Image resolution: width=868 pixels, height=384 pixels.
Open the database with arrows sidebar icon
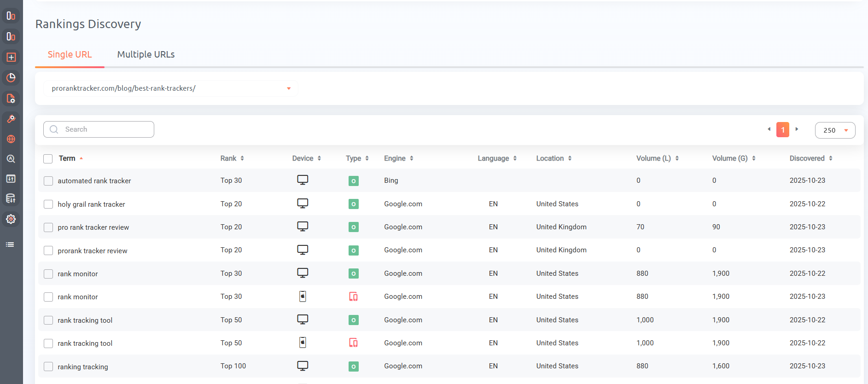click(11, 198)
